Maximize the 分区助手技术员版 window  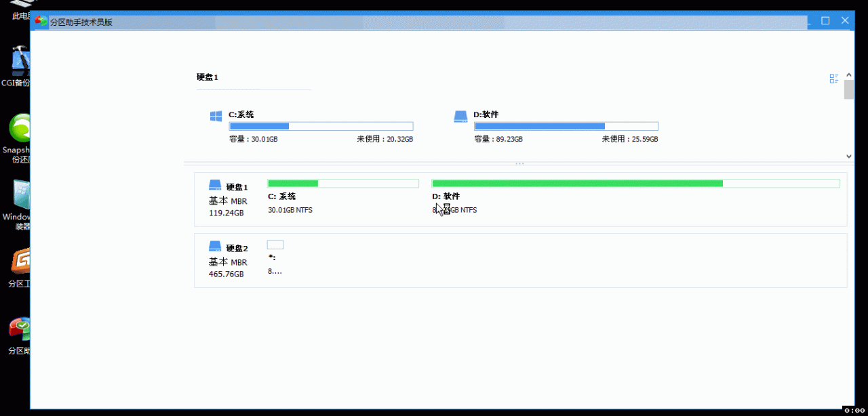pos(825,21)
